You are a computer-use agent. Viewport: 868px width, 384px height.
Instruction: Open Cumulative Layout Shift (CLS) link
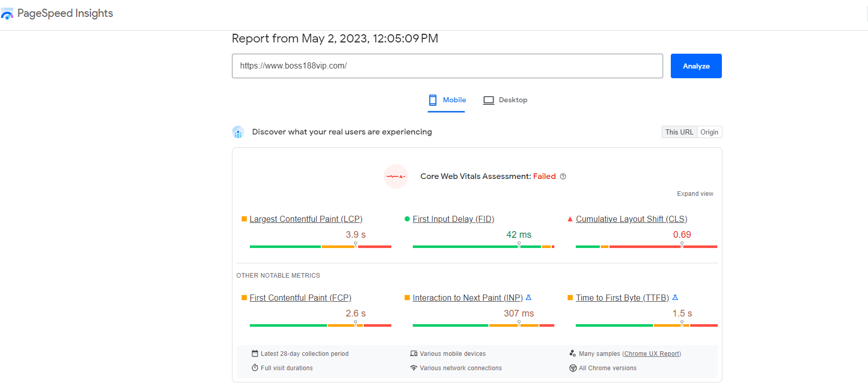tap(631, 219)
